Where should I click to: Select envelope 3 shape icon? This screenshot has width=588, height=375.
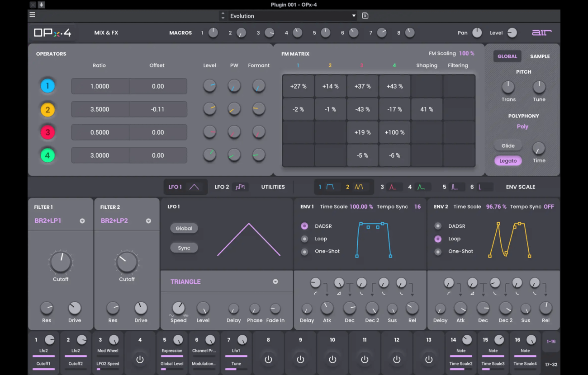(x=392, y=187)
